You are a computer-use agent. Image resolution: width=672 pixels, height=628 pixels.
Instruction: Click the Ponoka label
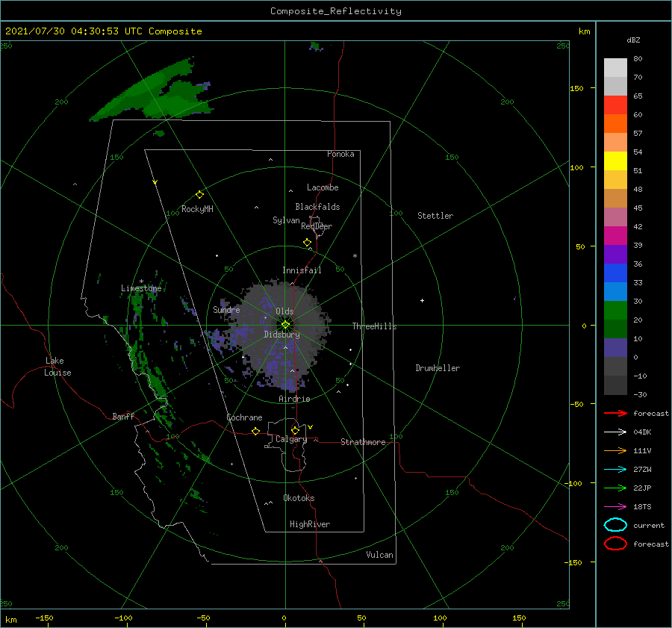[x=340, y=154]
